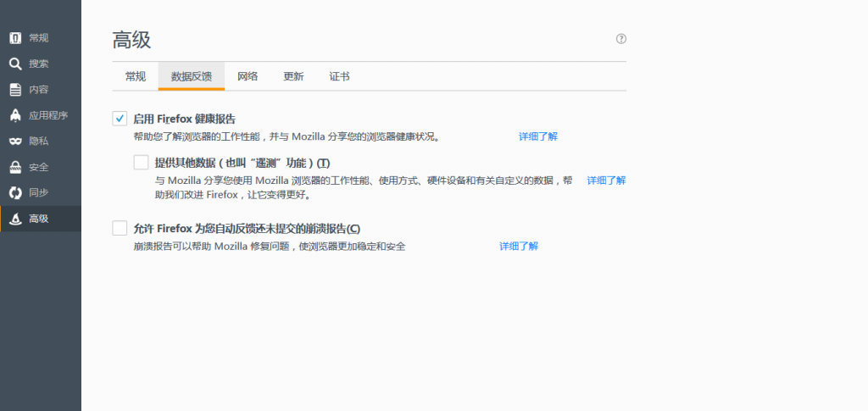Click the 应用程序 rocket icon in the sidebar
The width and height of the screenshot is (868, 411).
[15, 115]
